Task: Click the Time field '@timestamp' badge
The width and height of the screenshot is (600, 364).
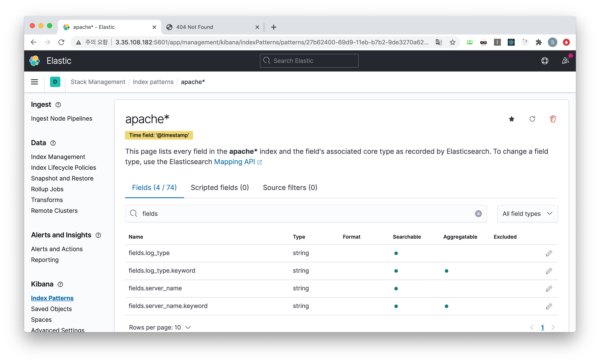Action: coord(159,135)
